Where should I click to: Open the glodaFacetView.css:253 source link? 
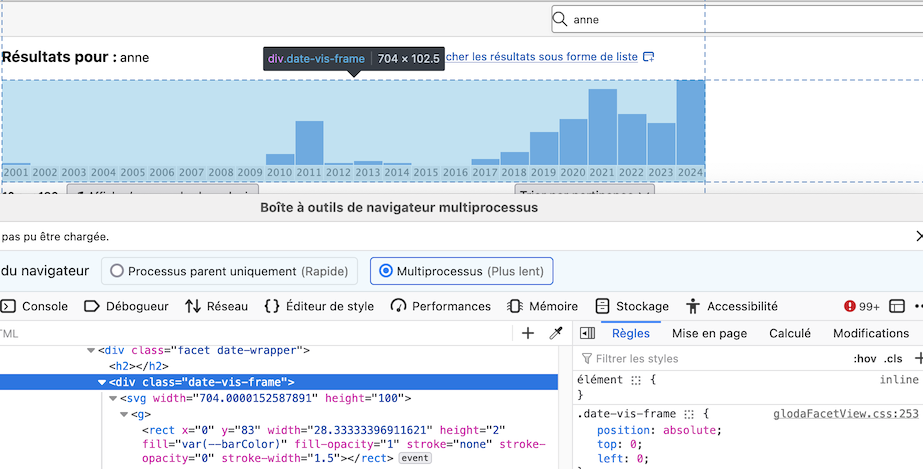(x=845, y=413)
